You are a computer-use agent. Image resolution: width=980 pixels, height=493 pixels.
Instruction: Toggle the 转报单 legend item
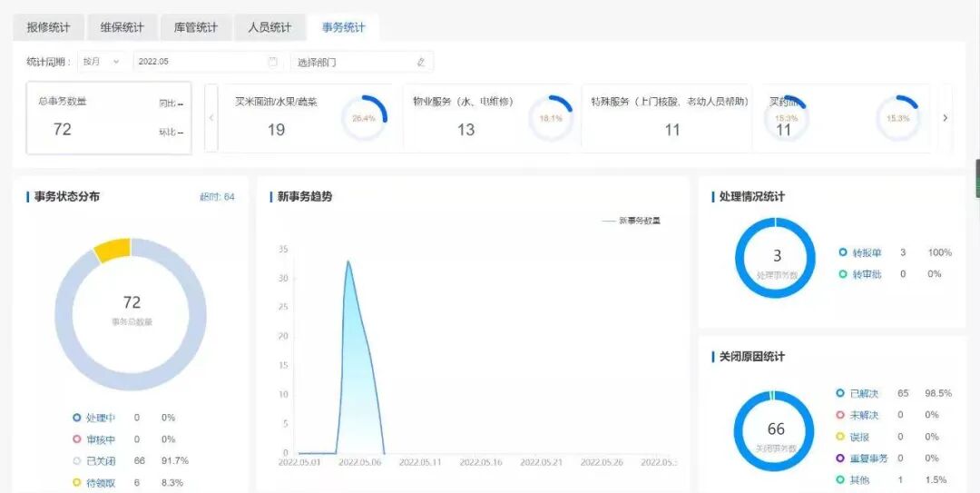pos(860,252)
